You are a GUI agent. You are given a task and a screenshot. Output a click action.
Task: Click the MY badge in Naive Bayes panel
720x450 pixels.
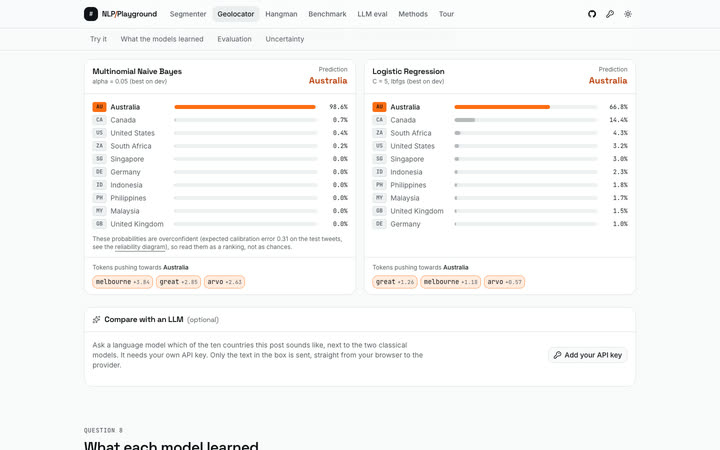(x=99, y=211)
